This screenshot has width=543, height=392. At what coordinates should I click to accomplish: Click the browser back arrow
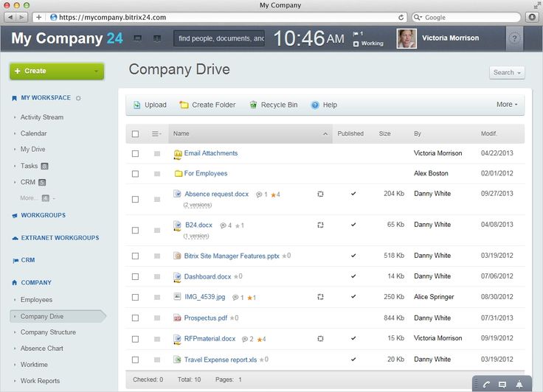[x=10, y=17]
